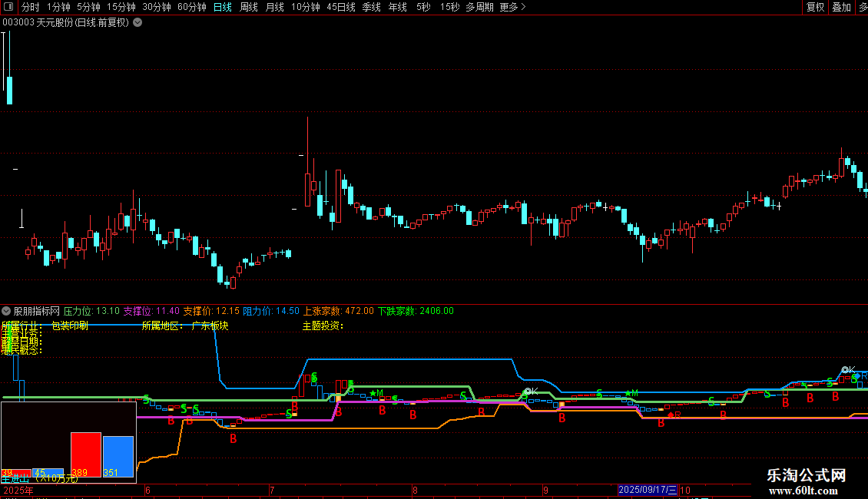Click the toolbar icon left of 分时

tap(8, 7)
